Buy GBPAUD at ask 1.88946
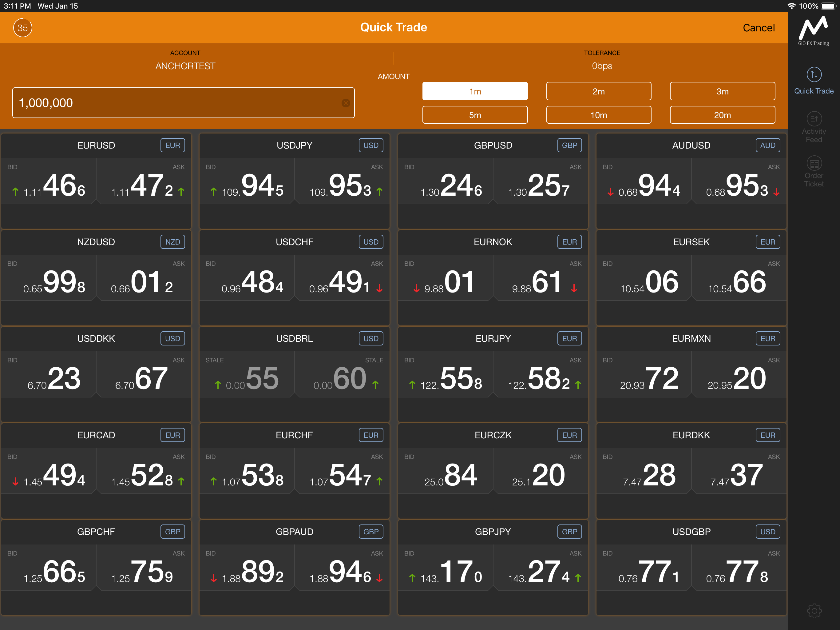Image resolution: width=840 pixels, height=630 pixels. point(342,567)
